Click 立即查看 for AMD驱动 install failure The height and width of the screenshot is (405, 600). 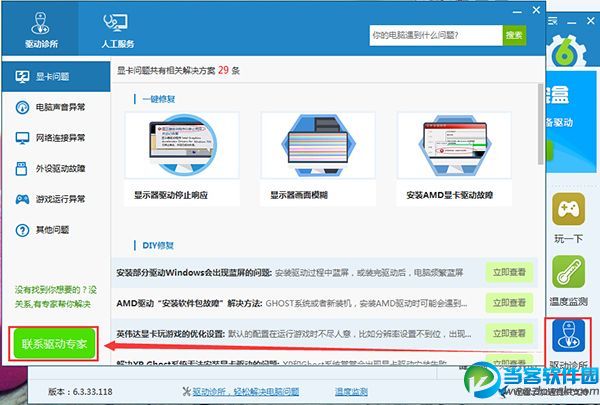(x=509, y=303)
